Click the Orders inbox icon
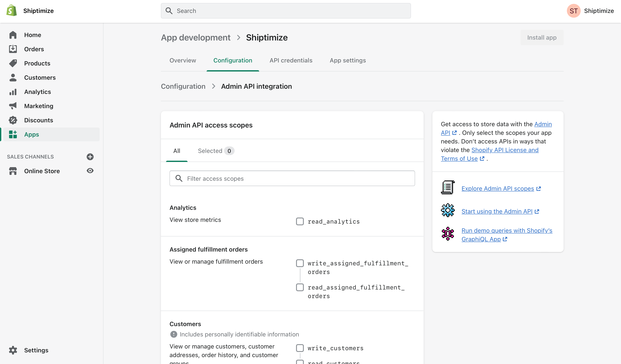Image resolution: width=621 pixels, height=364 pixels. pyautogui.click(x=13, y=49)
